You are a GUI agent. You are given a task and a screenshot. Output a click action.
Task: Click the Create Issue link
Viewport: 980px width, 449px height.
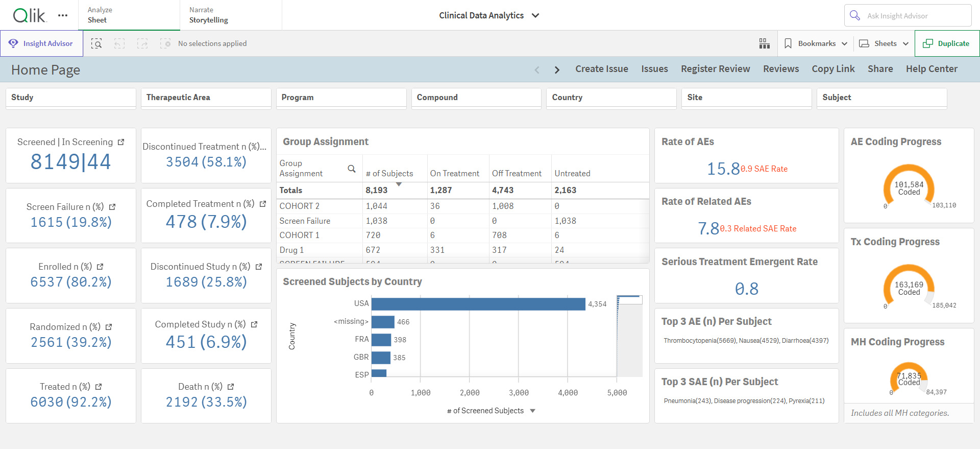coord(602,69)
